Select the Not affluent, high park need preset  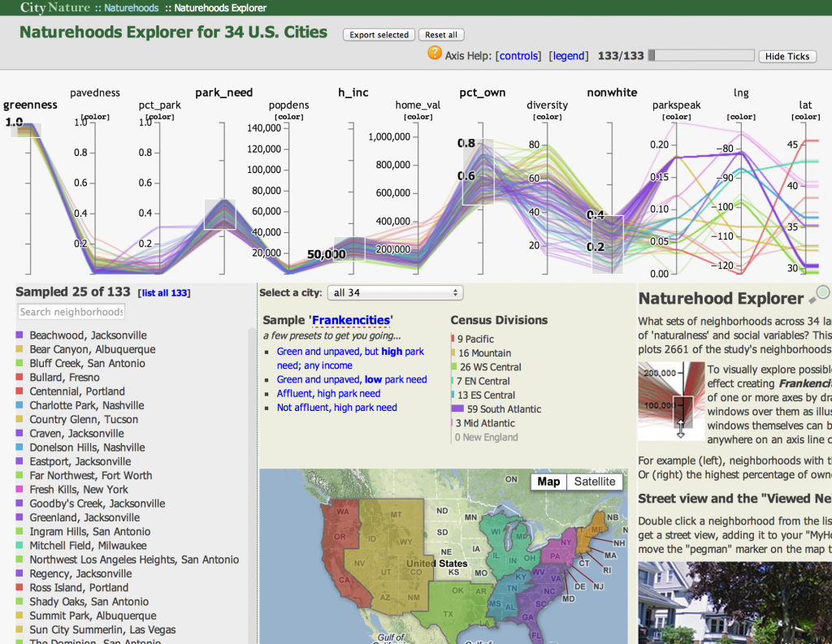[337, 408]
